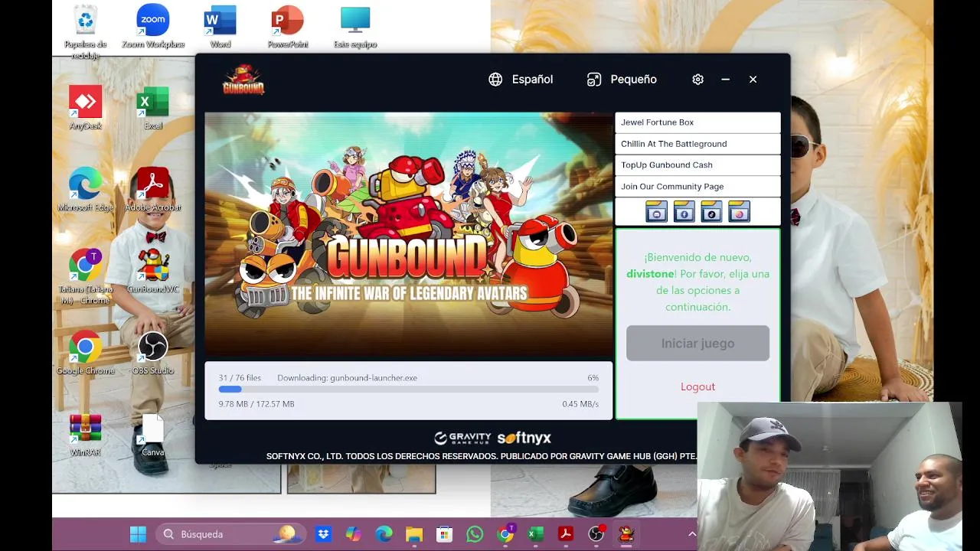The image size is (980, 551).
Task: Select the Zoom Workplace desktop icon
Action: [153, 27]
